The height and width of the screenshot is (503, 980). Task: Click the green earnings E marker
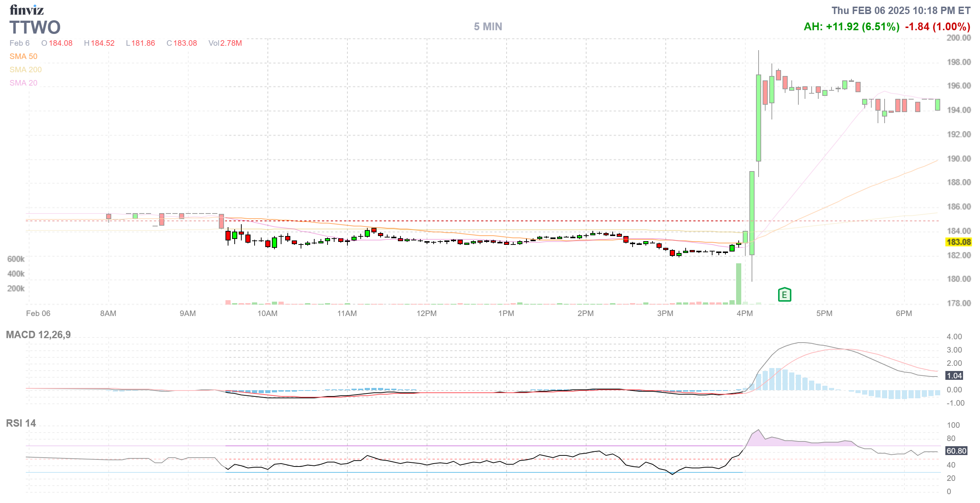pyautogui.click(x=784, y=294)
